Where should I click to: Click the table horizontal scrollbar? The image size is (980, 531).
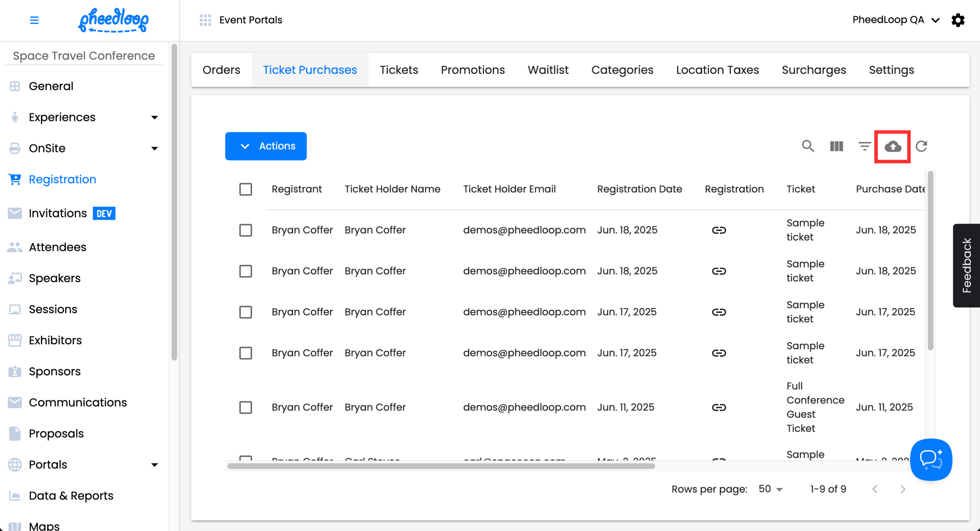coord(441,466)
